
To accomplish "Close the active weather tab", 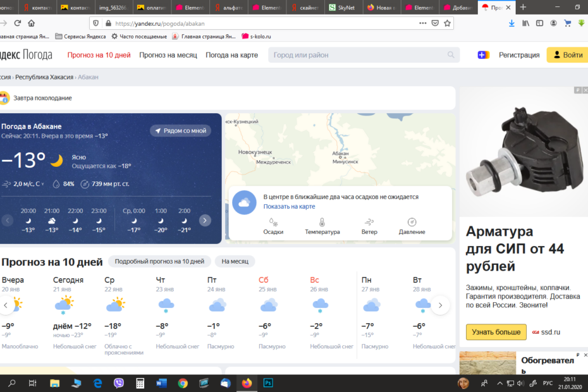I will point(508,8).
